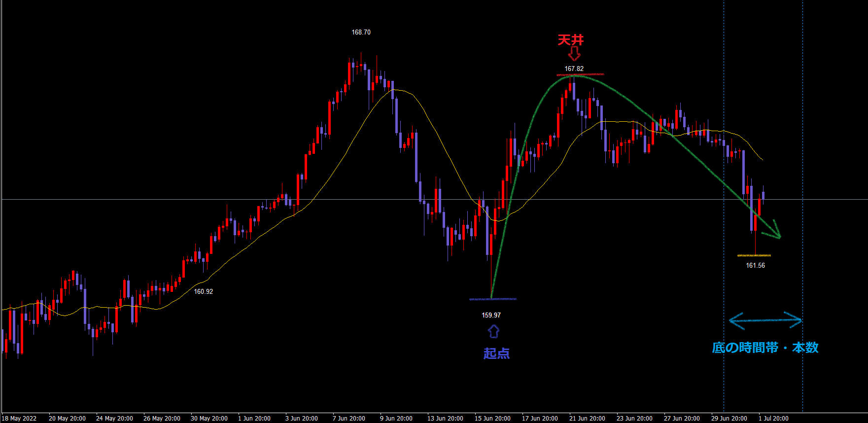Click the blue 起点 text annotation
868x423 pixels.
pyautogui.click(x=496, y=353)
